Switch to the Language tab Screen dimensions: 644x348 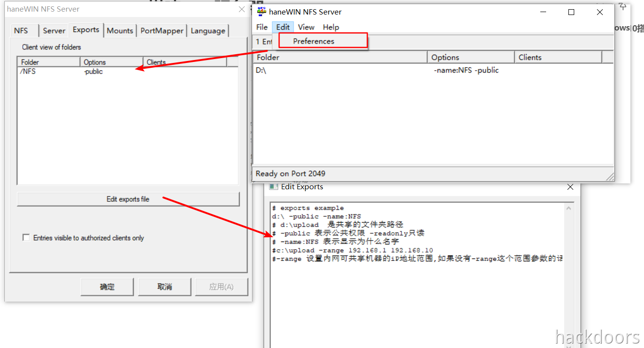pyautogui.click(x=208, y=30)
